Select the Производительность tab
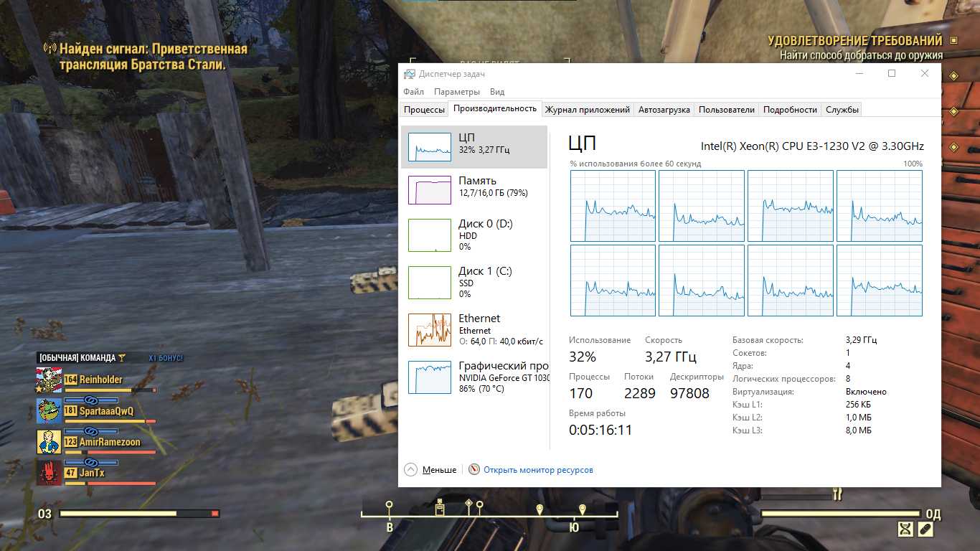 [x=495, y=109]
